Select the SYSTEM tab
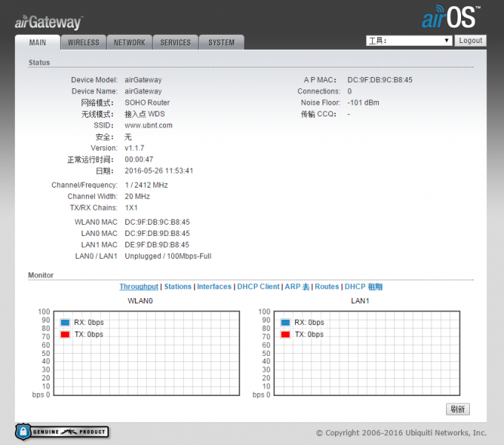The width and height of the screenshot is (504, 445). (x=222, y=43)
